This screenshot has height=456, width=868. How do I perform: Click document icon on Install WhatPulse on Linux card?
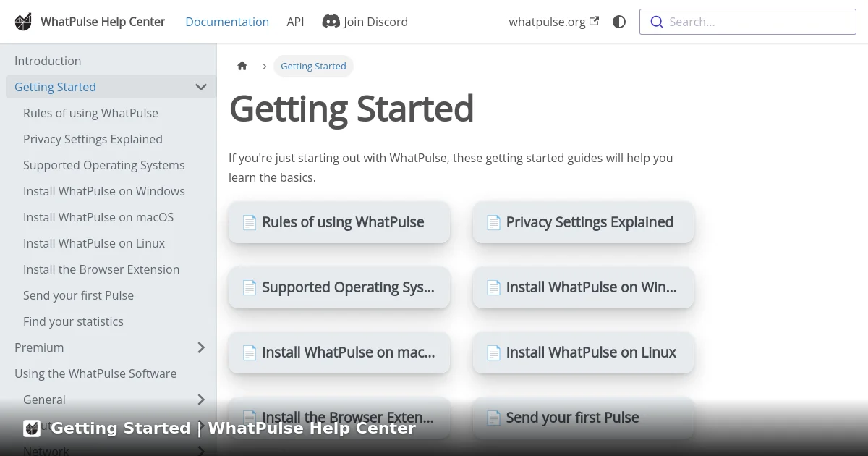coord(493,352)
